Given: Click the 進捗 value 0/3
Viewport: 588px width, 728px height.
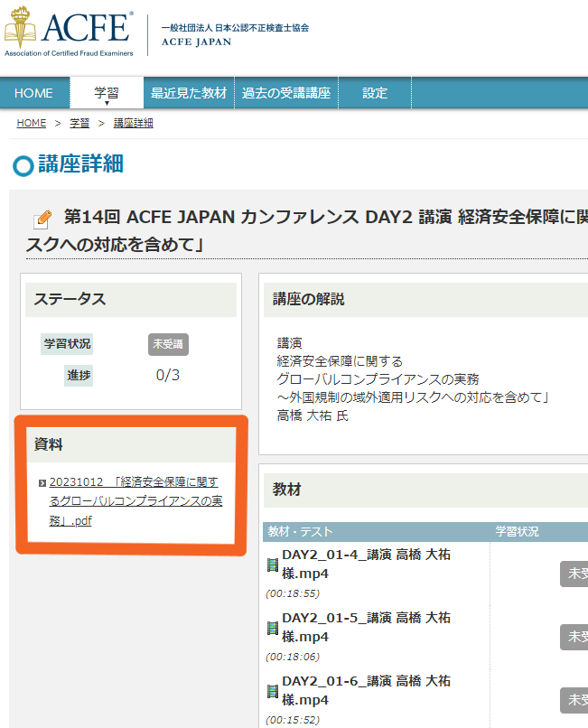Looking at the screenshot, I should 168,375.
